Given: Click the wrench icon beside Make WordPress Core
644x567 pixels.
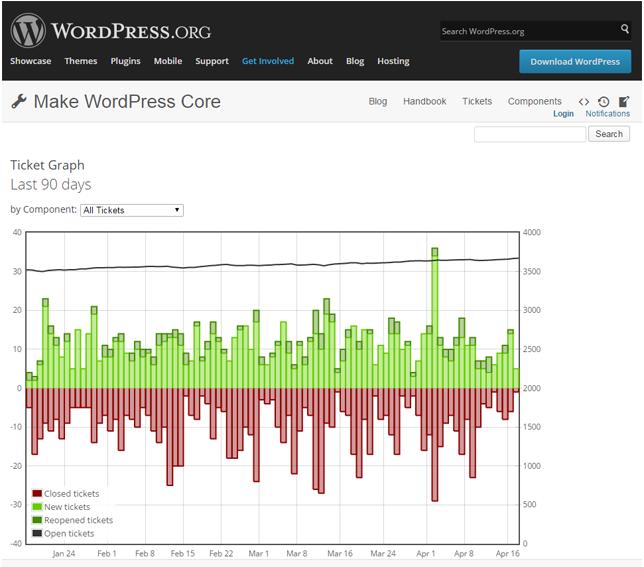Looking at the screenshot, I should point(19,101).
